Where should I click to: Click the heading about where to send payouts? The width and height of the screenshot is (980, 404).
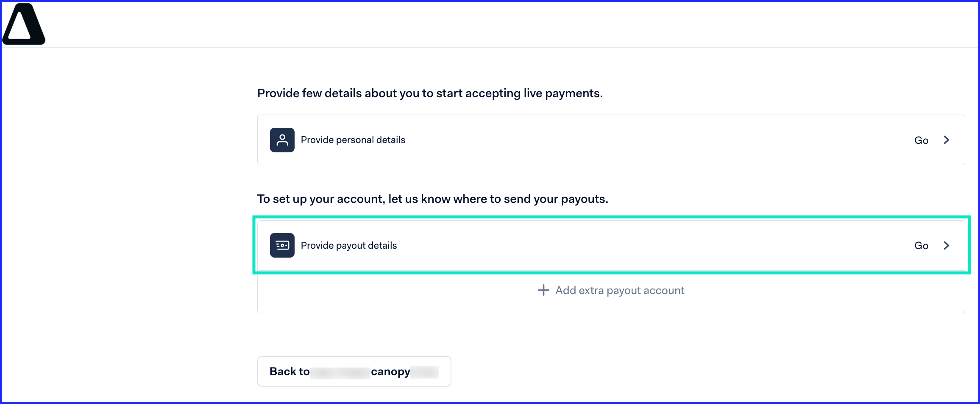pos(433,199)
